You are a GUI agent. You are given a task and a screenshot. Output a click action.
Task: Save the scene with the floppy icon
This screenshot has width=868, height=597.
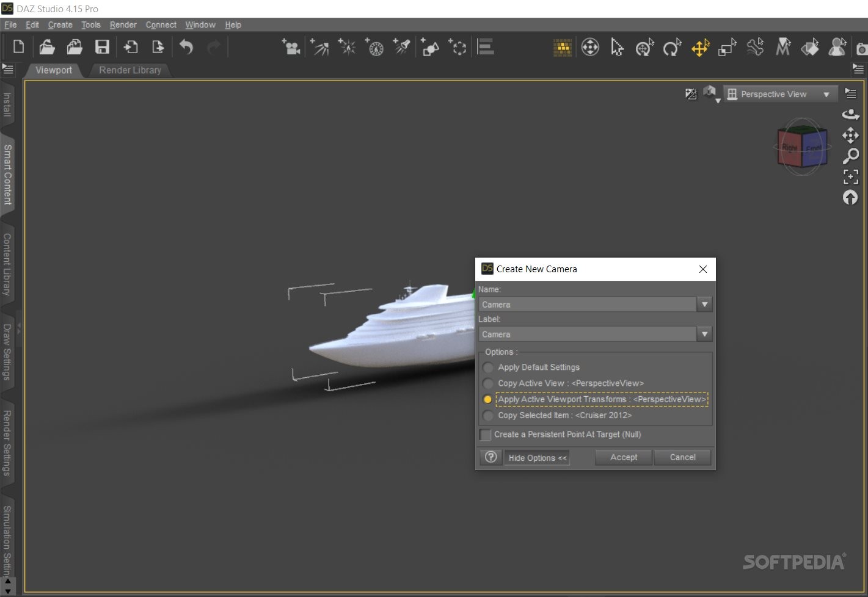pyautogui.click(x=102, y=47)
